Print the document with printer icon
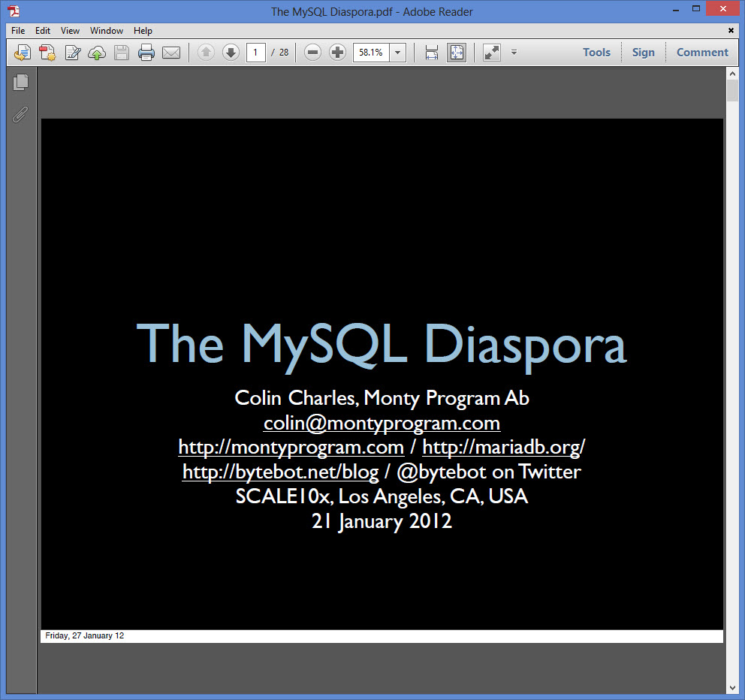The image size is (745, 700). 146,53
